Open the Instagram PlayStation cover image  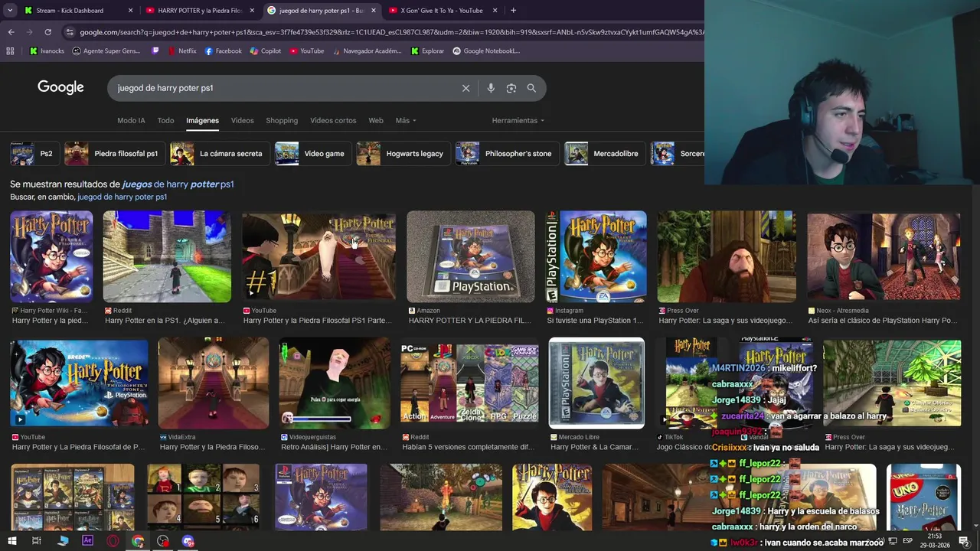[x=596, y=256]
